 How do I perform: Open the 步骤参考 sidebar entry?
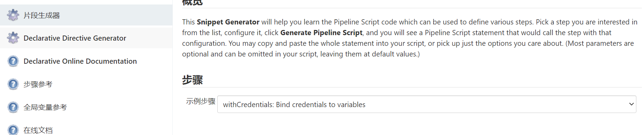pyautogui.click(x=38, y=84)
